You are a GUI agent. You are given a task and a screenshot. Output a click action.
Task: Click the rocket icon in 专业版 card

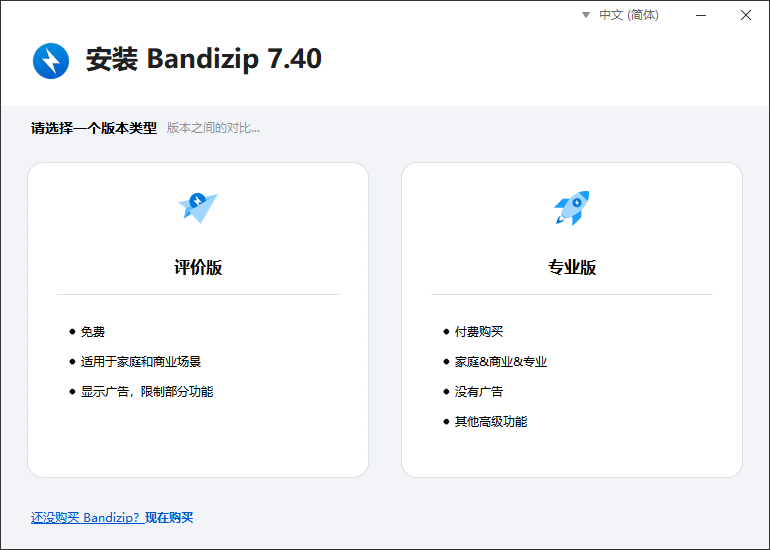click(x=572, y=208)
